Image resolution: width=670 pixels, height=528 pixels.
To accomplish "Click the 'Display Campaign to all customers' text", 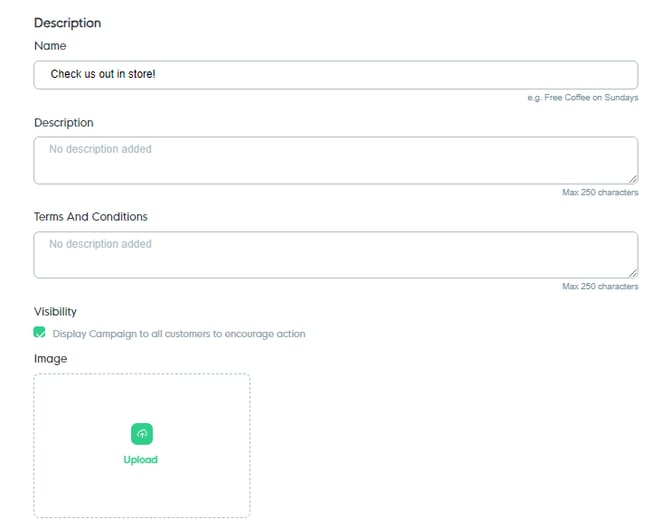I will coord(179,334).
